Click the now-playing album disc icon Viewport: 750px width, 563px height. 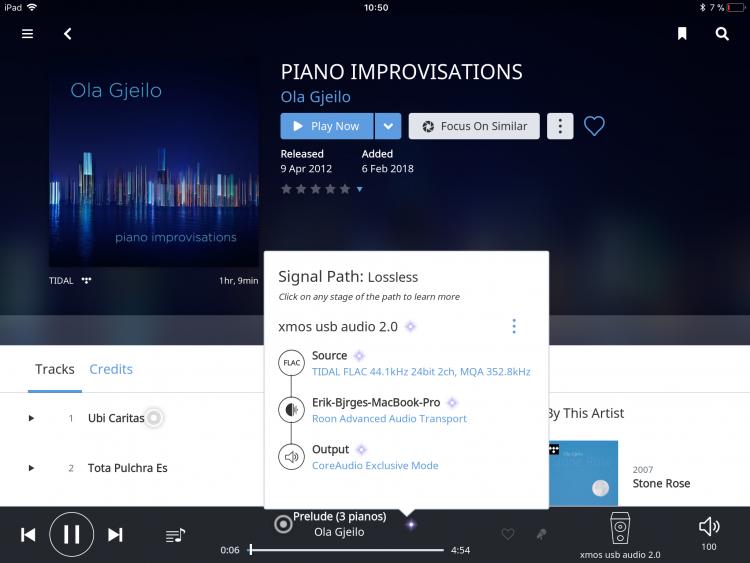283,524
